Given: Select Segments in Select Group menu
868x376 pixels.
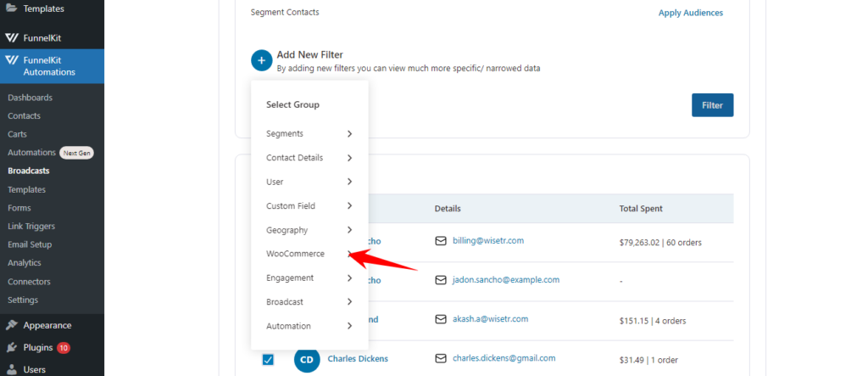Looking at the screenshot, I should [285, 133].
